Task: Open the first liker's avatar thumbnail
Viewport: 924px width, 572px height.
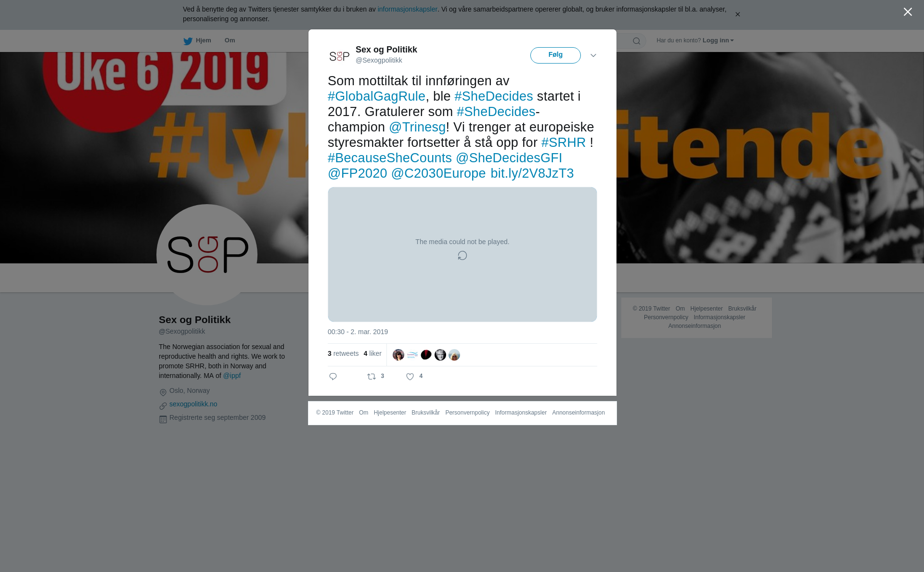Action: pos(398,355)
